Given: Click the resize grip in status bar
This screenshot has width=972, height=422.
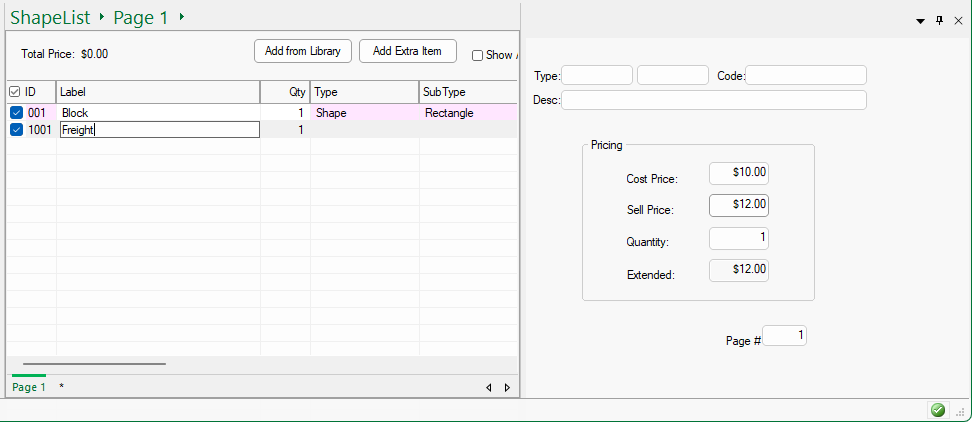Looking at the screenshot, I should [x=959, y=411].
